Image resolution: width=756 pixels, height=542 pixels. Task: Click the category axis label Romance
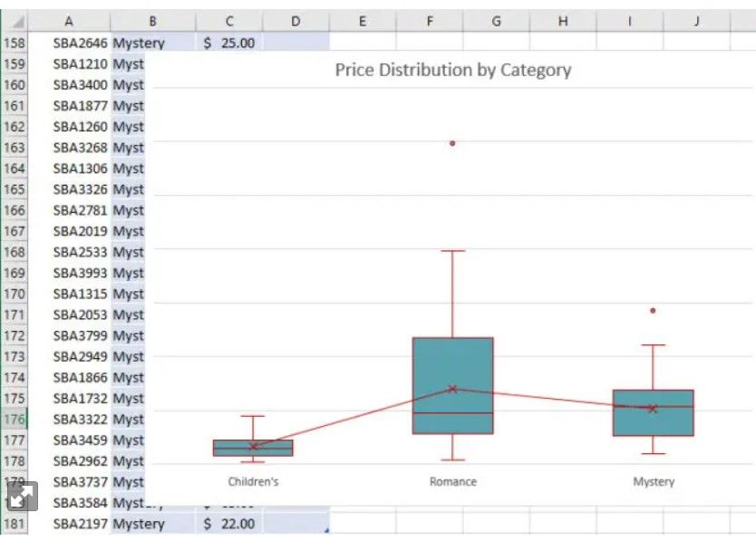pos(452,481)
